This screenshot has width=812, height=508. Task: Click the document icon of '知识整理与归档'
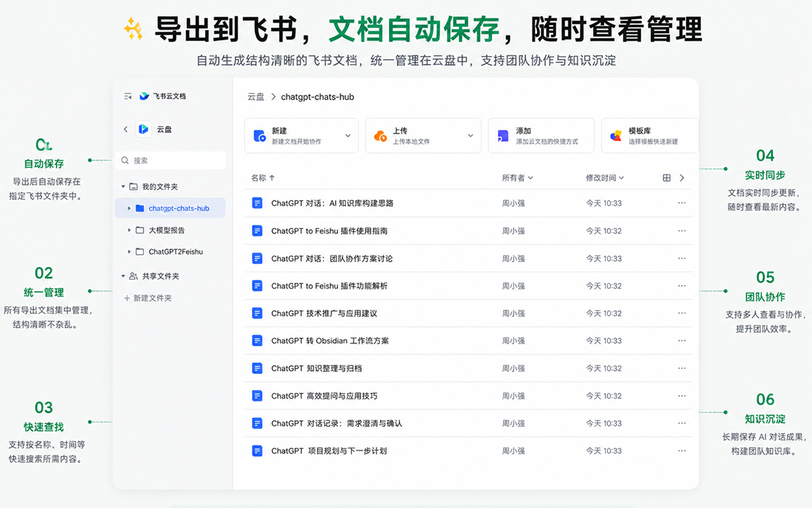tap(257, 368)
